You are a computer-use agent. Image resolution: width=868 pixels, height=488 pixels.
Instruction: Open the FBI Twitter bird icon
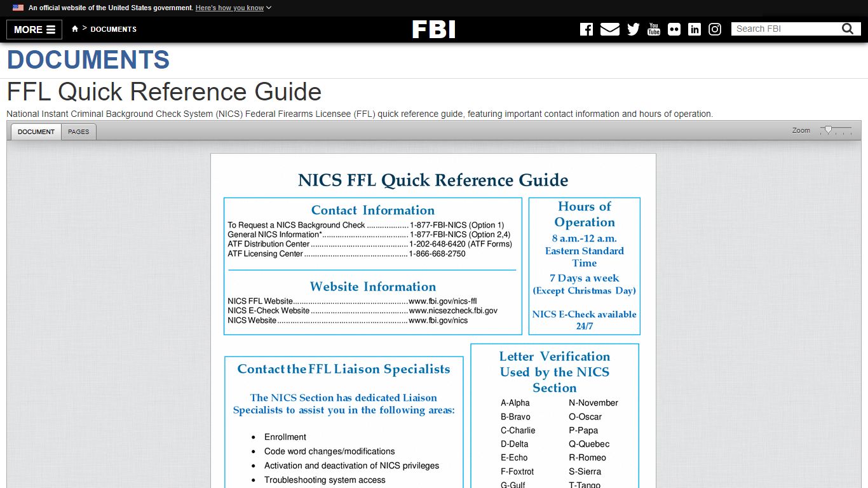click(x=634, y=29)
